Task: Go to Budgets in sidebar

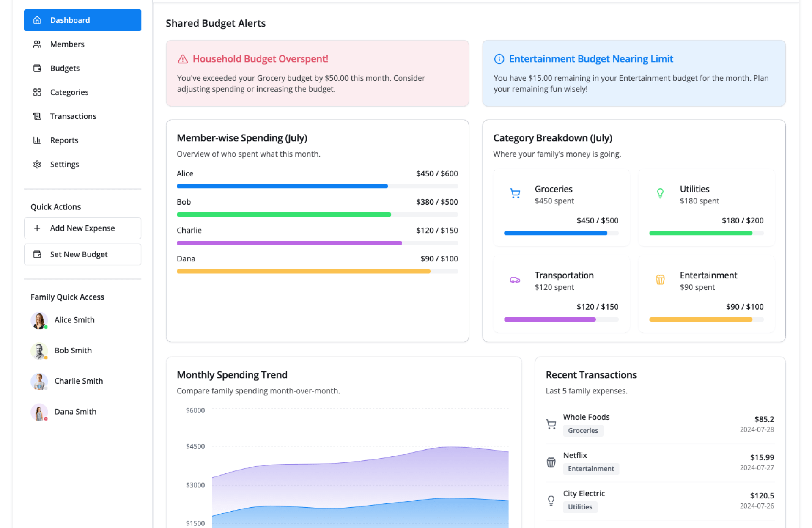Action: [x=65, y=69]
